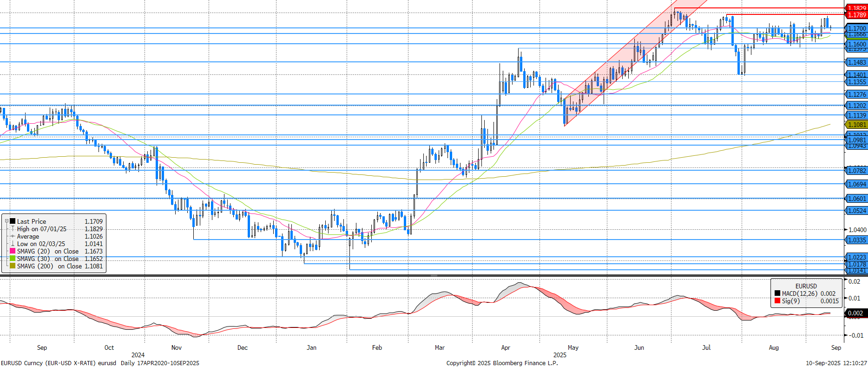Click the 1.1276 axis price label
This screenshot has width=868, height=367.
[856, 94]
